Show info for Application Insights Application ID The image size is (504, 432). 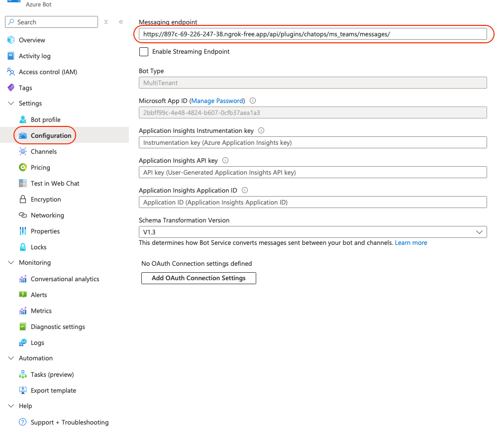(245, 190)
